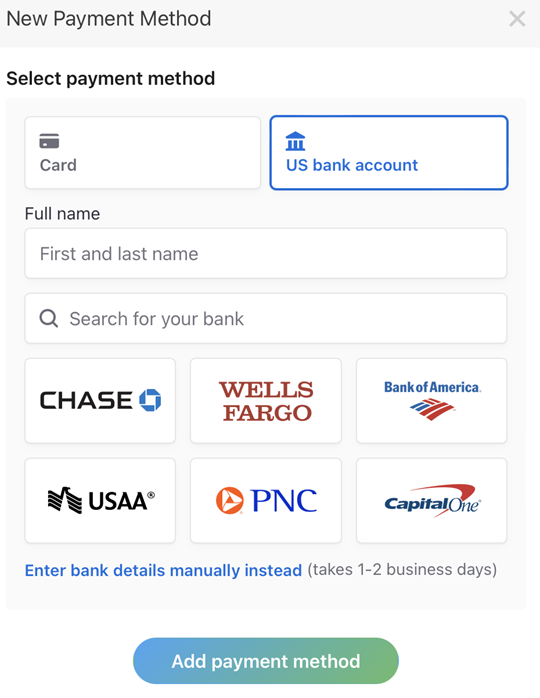Click the bank building icon
The width and height of the screenshot is (540, 698).
(x=295, y=141)
